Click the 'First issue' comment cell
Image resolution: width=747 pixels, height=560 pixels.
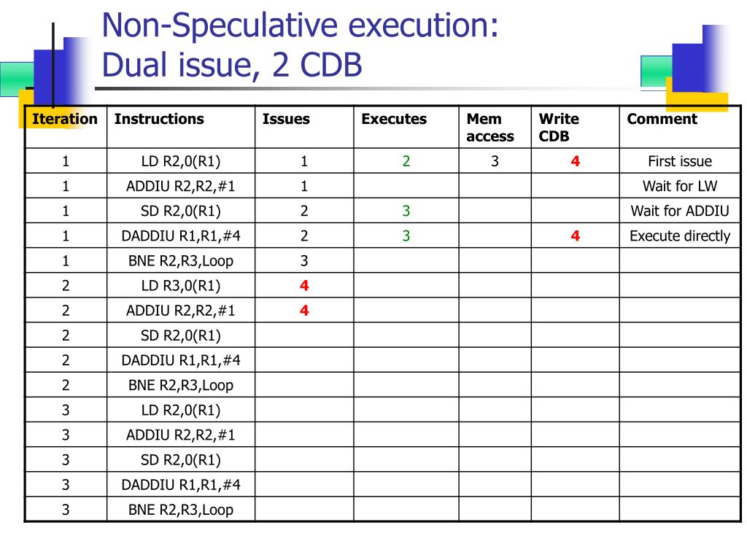point(680,161)
